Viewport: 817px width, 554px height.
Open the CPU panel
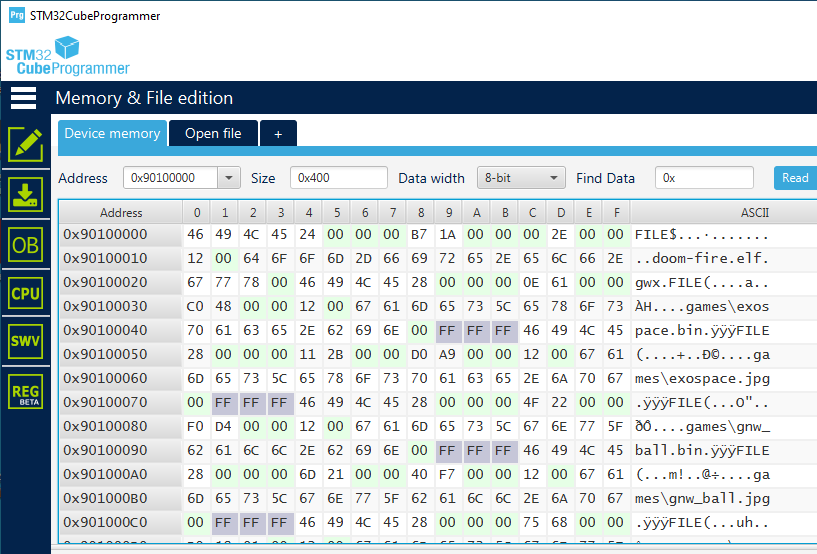tap(25, 293)
